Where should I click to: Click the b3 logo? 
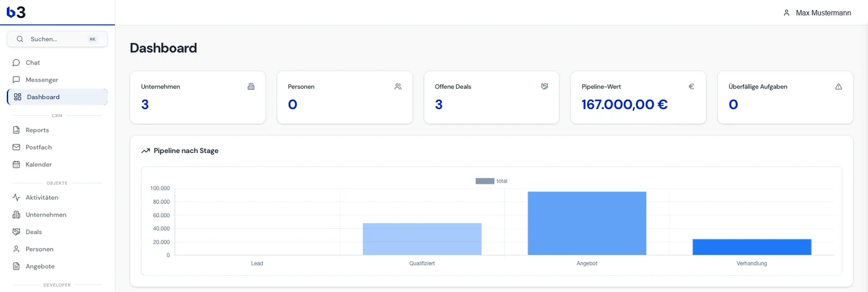pos(16,12)
